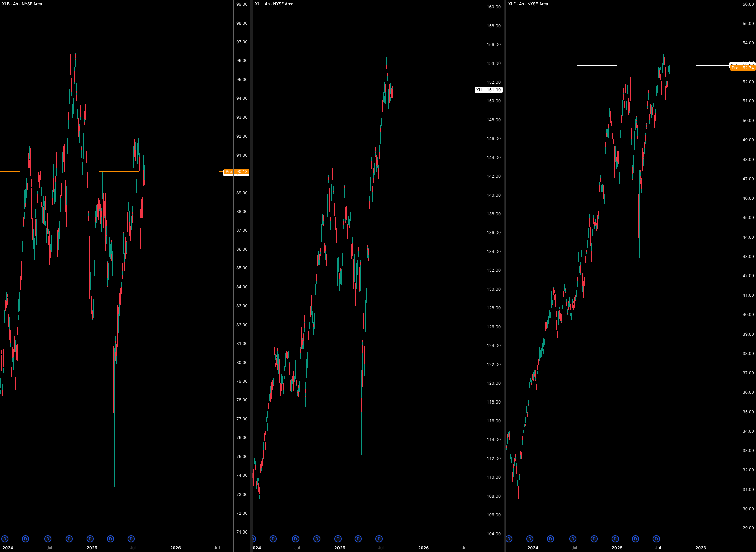This screenshot has height=552, width=756.
Task: Click the 2026 label on XLB time axis
Action: coord(175,548)
